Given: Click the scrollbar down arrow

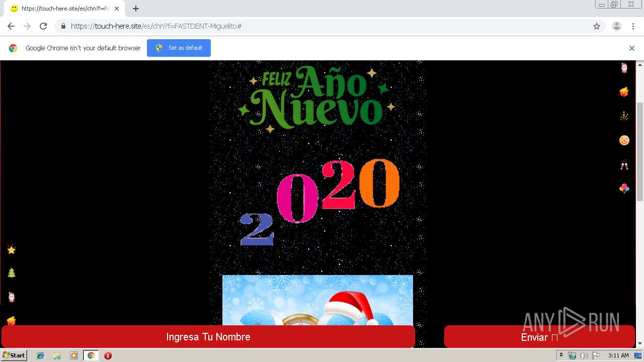Looking at the screenshot, I should 639,344.
